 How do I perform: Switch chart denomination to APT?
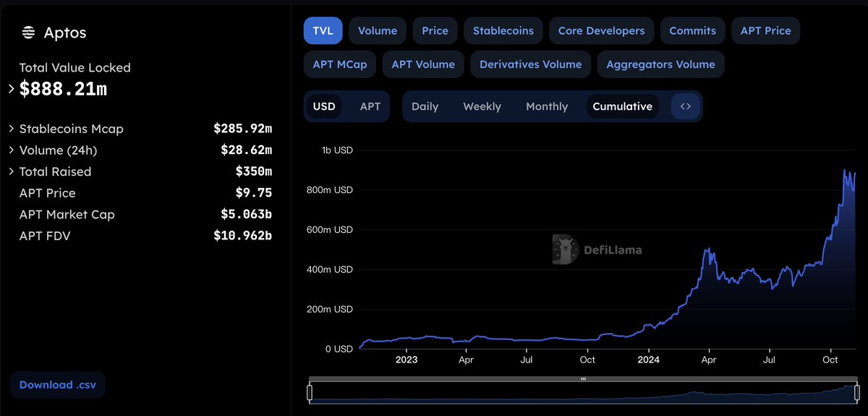370,106
